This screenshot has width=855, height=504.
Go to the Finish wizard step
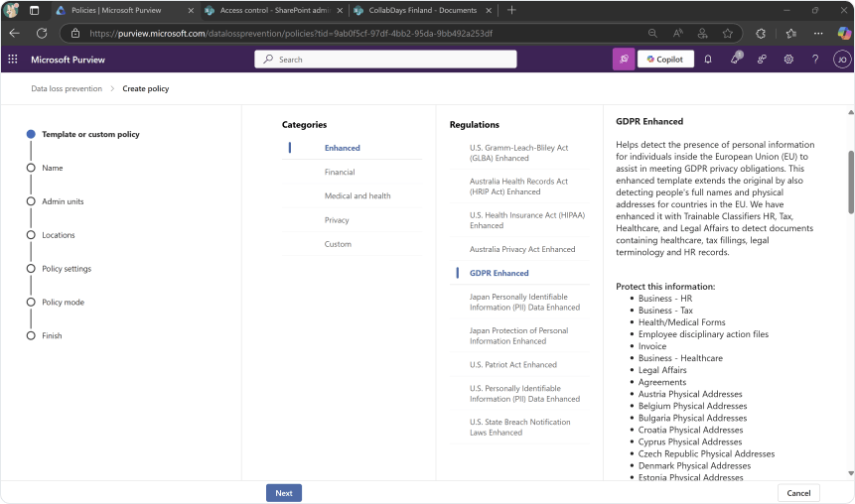click(x=52, y=335)
